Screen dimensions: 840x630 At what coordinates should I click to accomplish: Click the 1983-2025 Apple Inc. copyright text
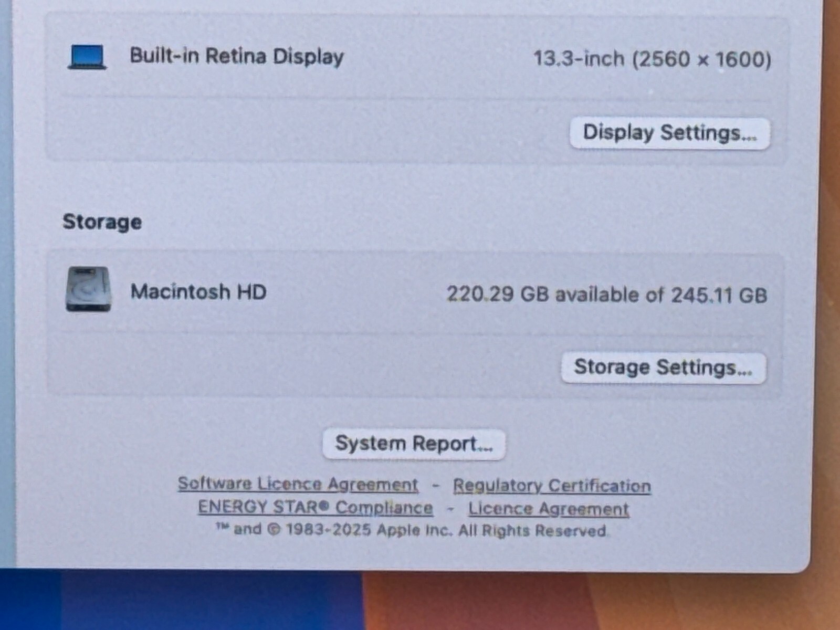pos(412,530)
